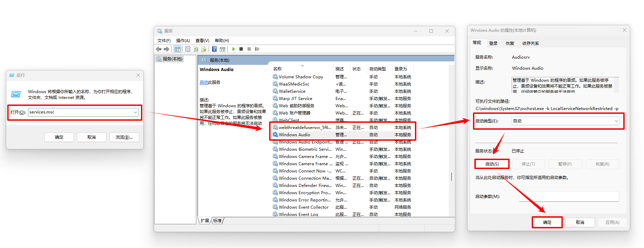Image resolution: width=644 pixels, height=248 pixels.
Task: Select the Web 账户管理器 service row
Action: point(342,113)
